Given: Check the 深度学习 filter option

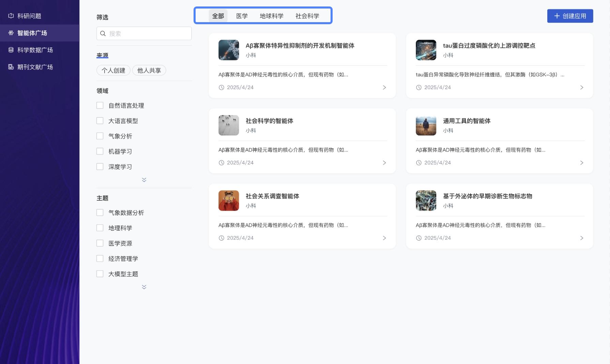Looking at the screenshot, I should pos(100,166).
